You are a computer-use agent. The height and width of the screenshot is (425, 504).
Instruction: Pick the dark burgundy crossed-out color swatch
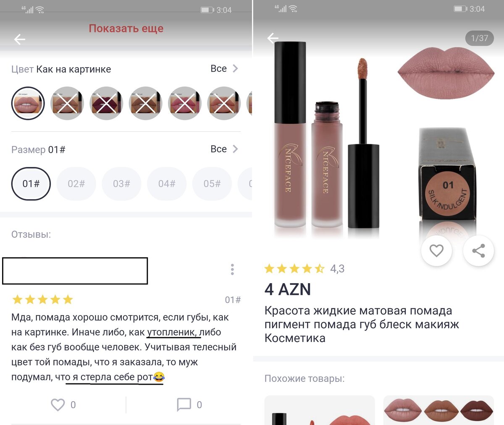click(106, 103)
